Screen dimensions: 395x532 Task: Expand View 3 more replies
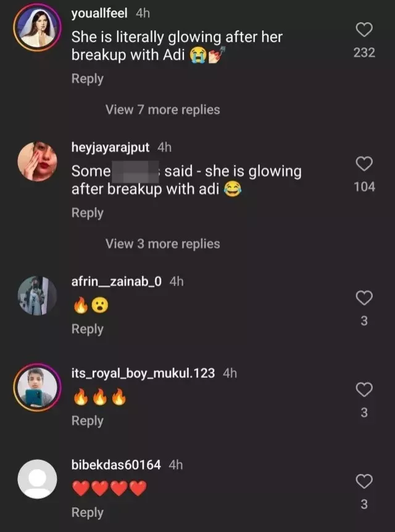162,244
